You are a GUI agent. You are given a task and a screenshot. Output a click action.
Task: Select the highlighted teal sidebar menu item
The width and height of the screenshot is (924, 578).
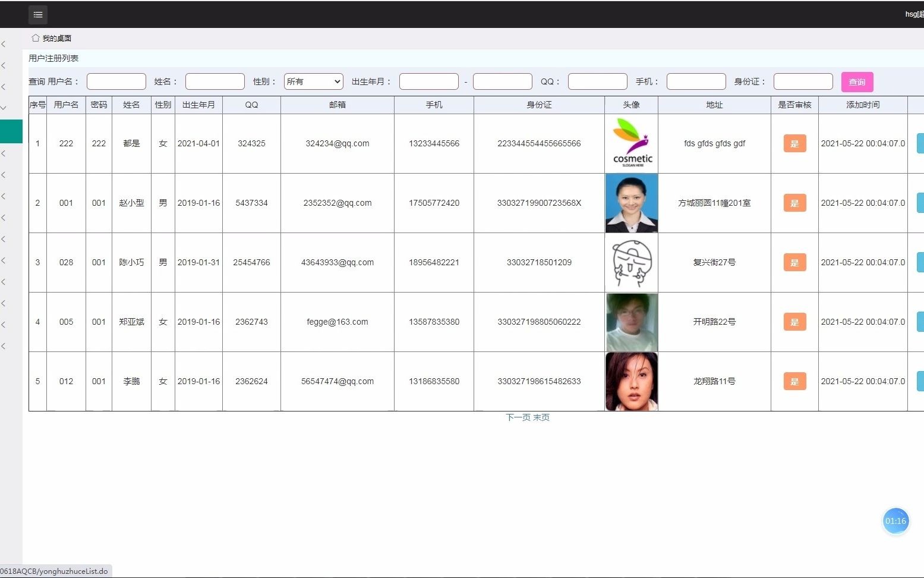click(11, 131)
